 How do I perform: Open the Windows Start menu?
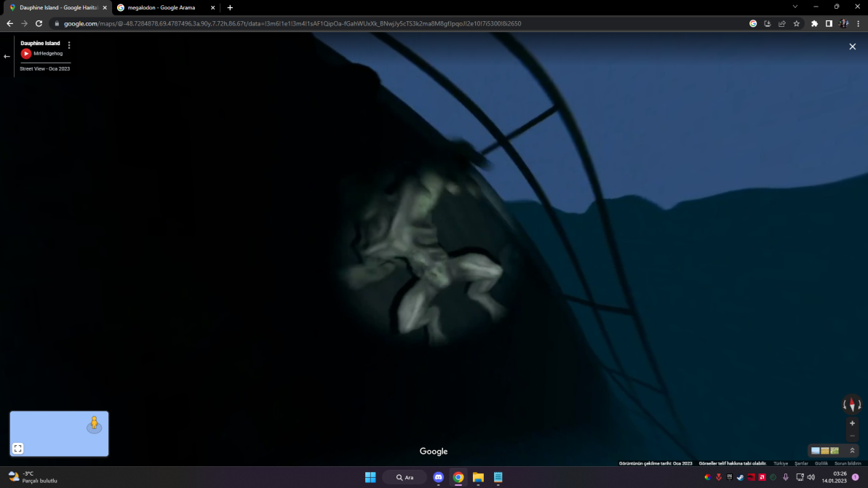[x=370, y=477]
